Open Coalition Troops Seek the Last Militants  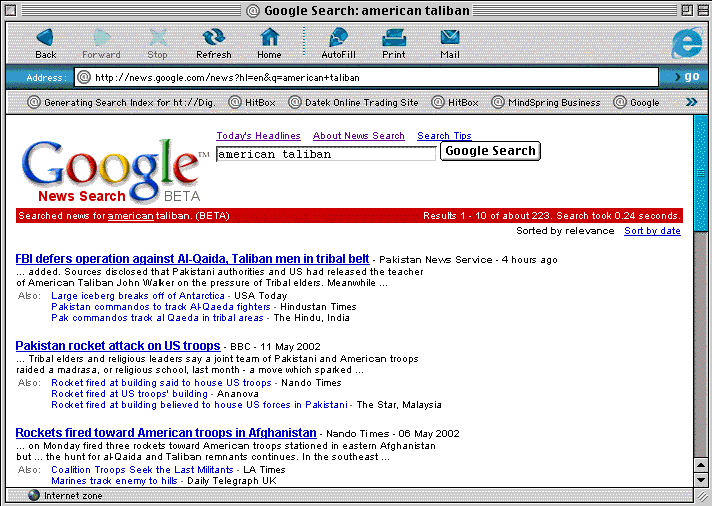click(142, 470)
